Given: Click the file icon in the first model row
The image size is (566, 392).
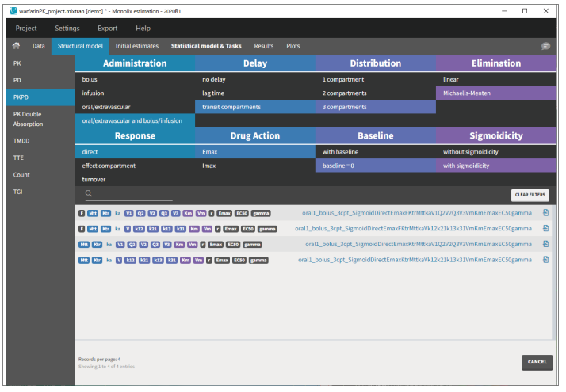Looking at the screenshot, I should click(x=545, y=213).
